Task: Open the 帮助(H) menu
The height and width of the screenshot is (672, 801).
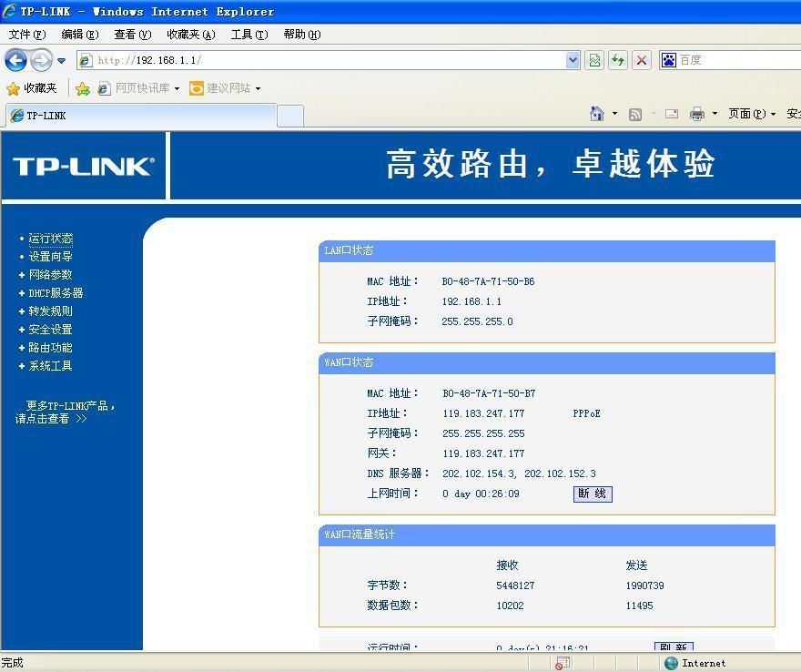Action: point(302,35)
